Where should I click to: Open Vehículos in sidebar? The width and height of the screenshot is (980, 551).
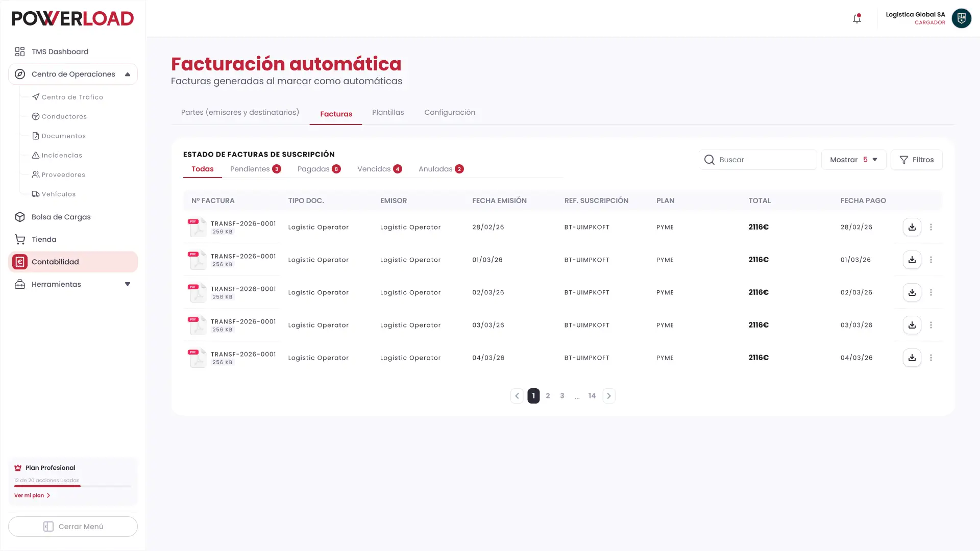54,194
